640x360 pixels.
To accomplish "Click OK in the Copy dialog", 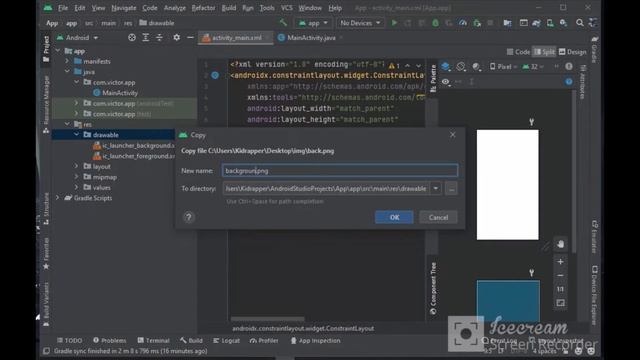I will [x=394, y=217].
